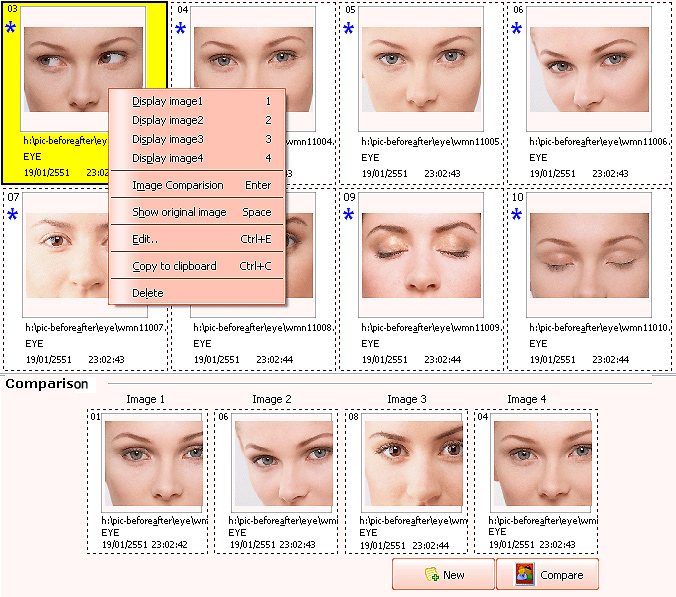Select thumbnail 04 in the gallery
The image size is (676, 597).
tap(253, 69)
